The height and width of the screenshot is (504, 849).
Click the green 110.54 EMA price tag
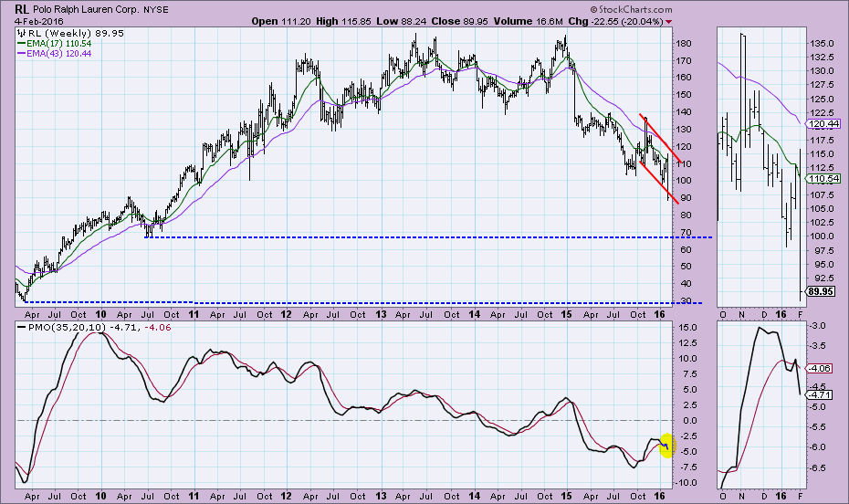click(x=823, y=178)
